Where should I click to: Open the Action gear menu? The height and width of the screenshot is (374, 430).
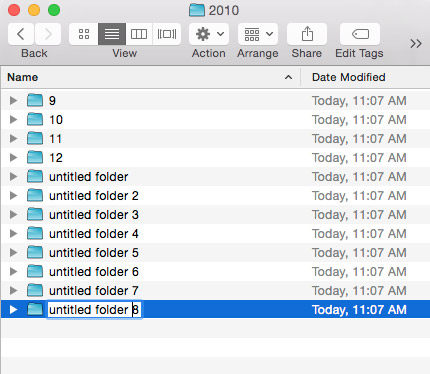pyautogui.click(x=209, y=34)
